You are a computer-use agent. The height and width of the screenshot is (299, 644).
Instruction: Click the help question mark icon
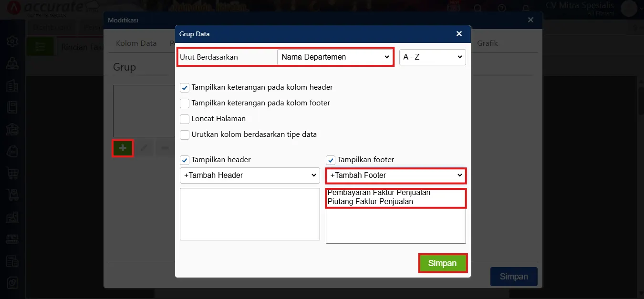tap(502, 8)
